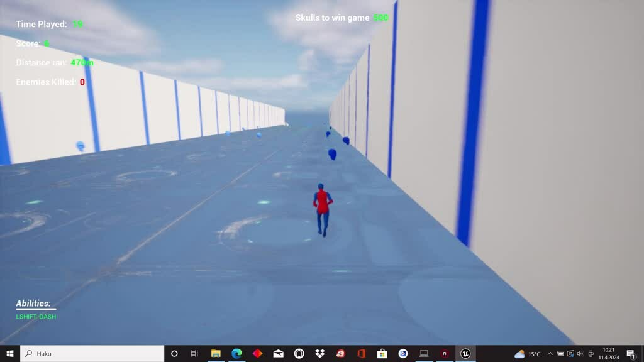Click the Windows Start button
The width and height of the screenshot is (644, 362).
tap(10, 354)
